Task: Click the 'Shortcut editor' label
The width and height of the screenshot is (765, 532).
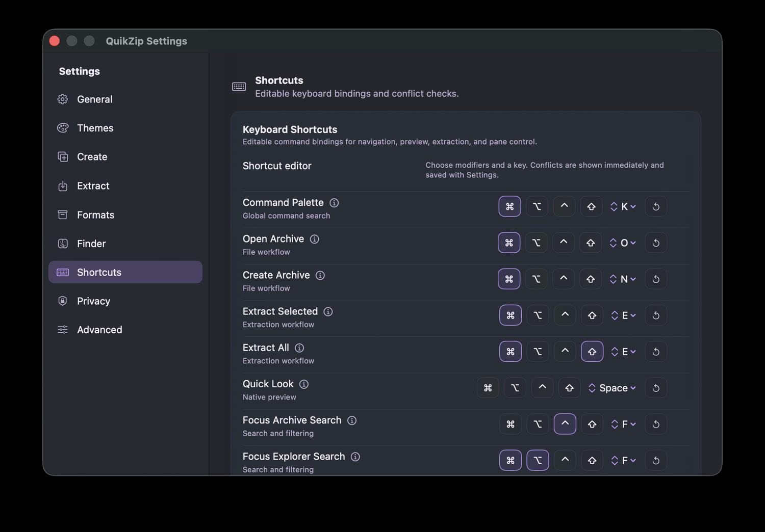Action: point(277,166)
